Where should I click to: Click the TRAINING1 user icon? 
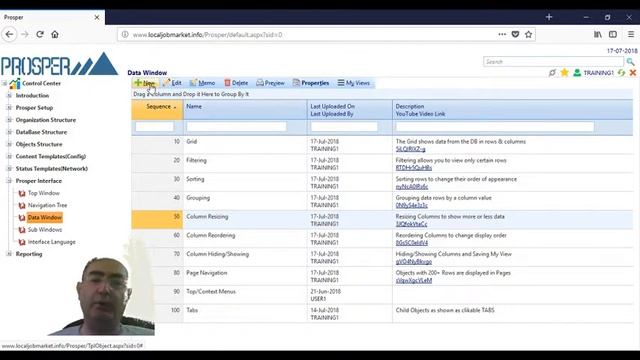[577, 73]
